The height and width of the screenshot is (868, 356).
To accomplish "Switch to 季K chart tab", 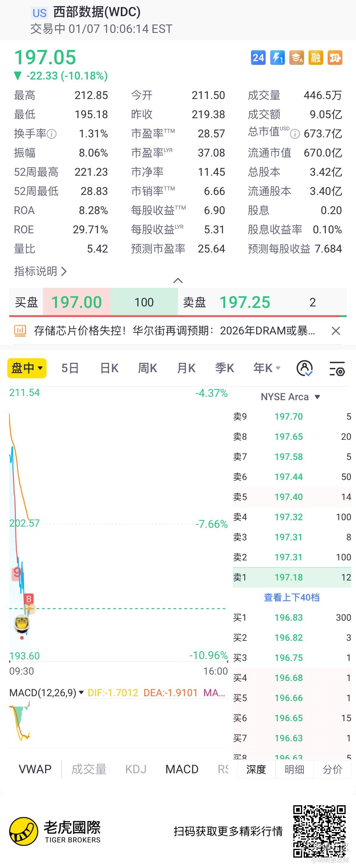I will [225, 368].
